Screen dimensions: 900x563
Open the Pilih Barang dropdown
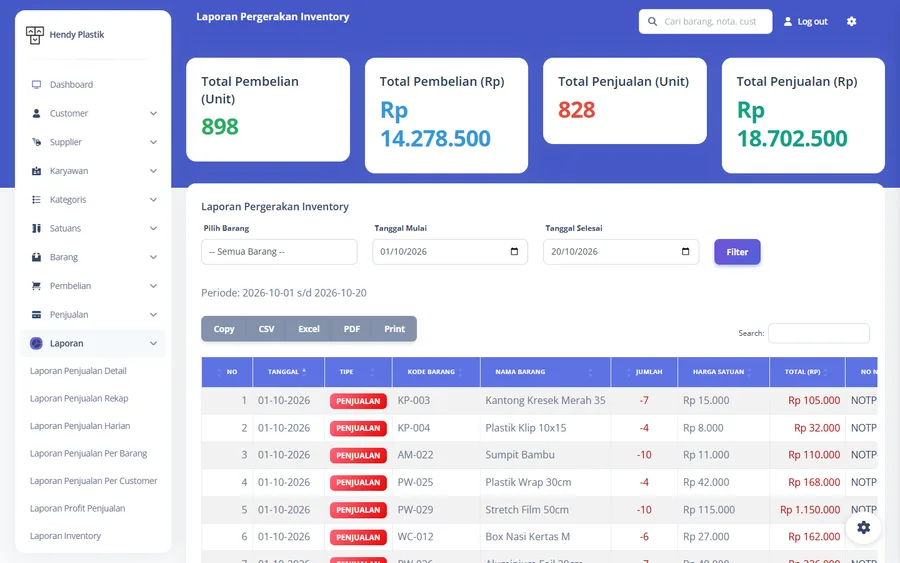click(x=279, y=252)
